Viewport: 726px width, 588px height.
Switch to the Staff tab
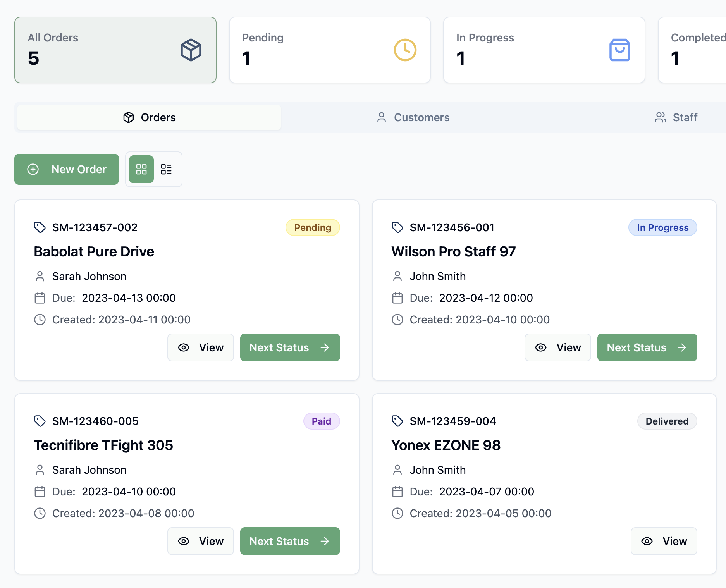pyautogui.click(x=676, y=117)
